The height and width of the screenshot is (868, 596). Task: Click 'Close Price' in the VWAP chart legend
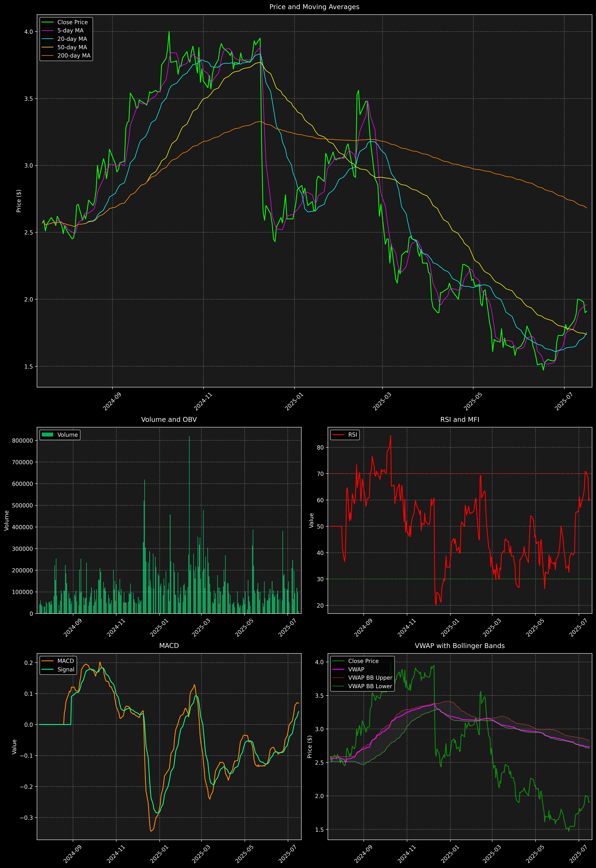[x=363, y=661]
